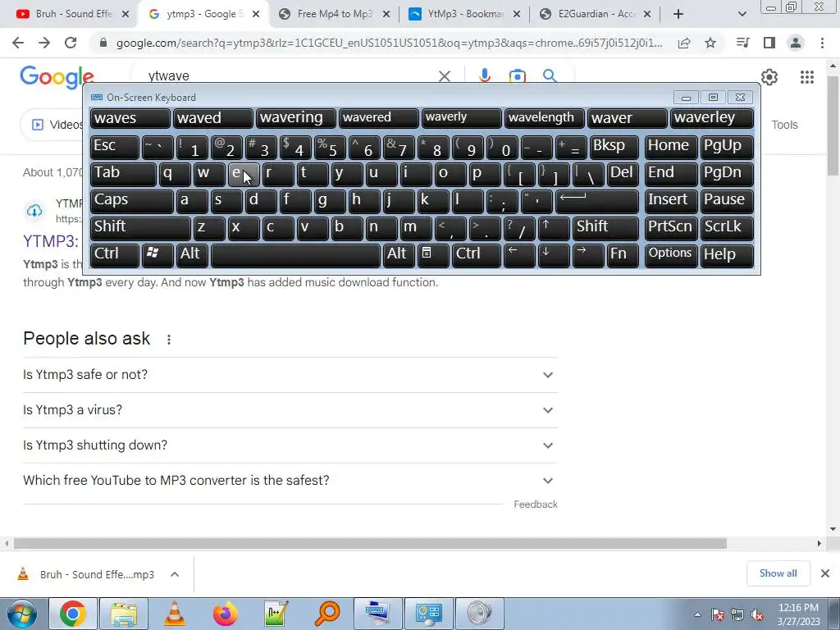Click the vertical page scrollbar
The width and height of the screenshot is (840, 630).
(833, 126)
